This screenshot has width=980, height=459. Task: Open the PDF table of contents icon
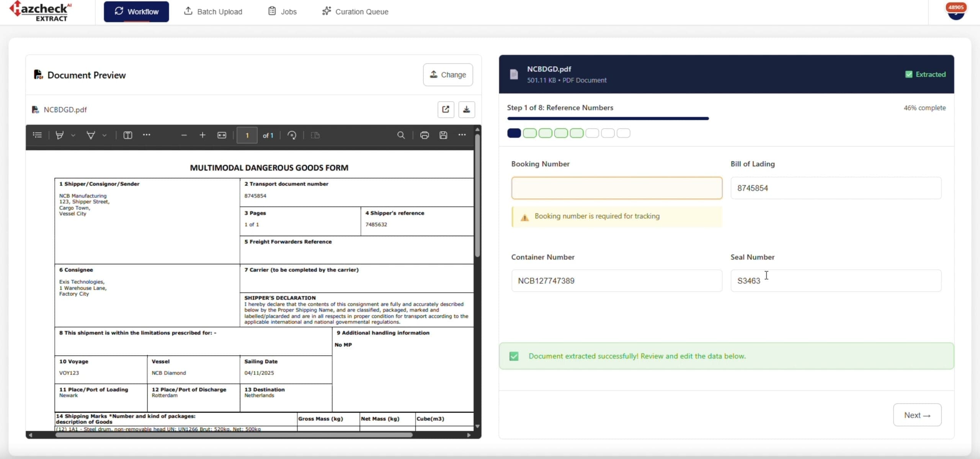click(37, 135)
